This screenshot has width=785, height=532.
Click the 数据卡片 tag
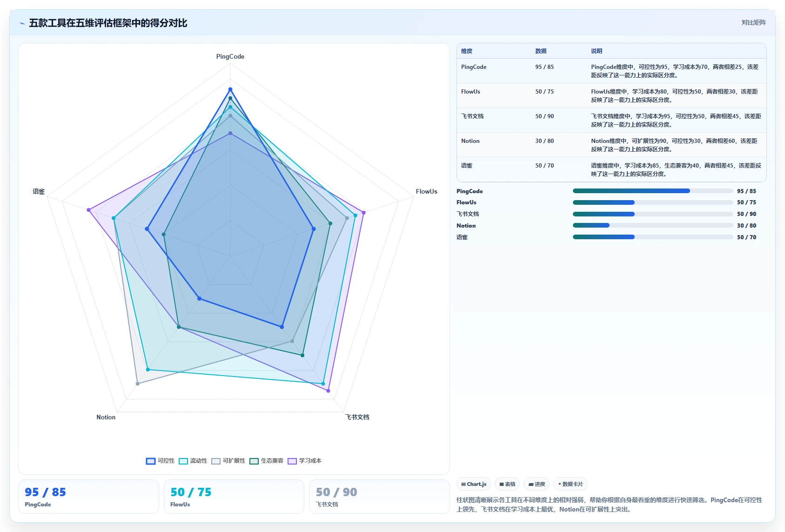(x=570, y=484)
